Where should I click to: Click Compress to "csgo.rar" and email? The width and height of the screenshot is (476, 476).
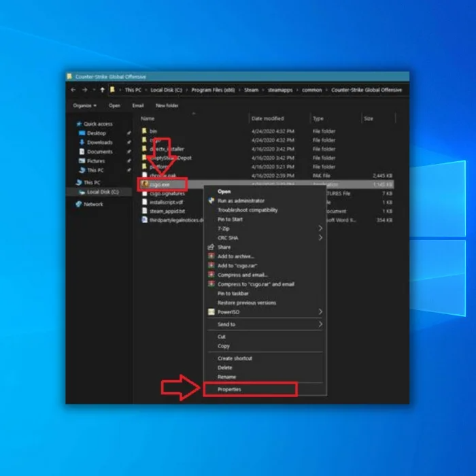pos(256,284)
